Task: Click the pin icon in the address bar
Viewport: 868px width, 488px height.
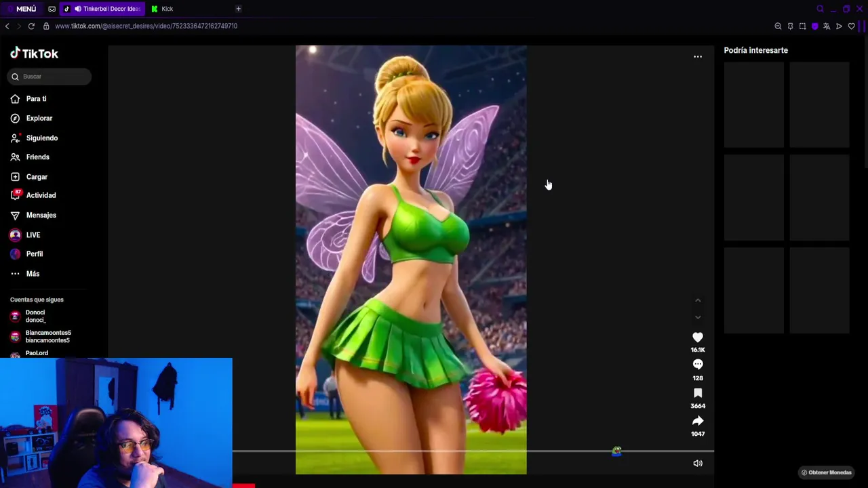Action: (x=790, y=26)
